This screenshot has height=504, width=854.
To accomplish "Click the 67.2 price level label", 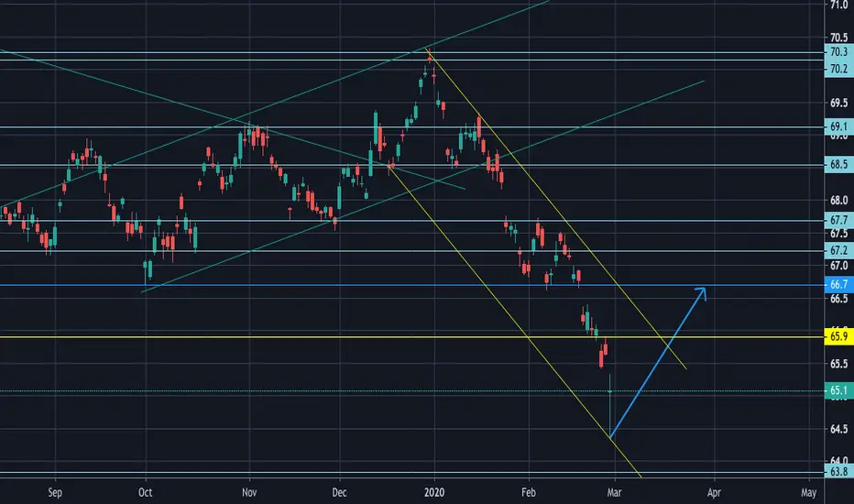I will pyautogui.click(x=838, y=251).
